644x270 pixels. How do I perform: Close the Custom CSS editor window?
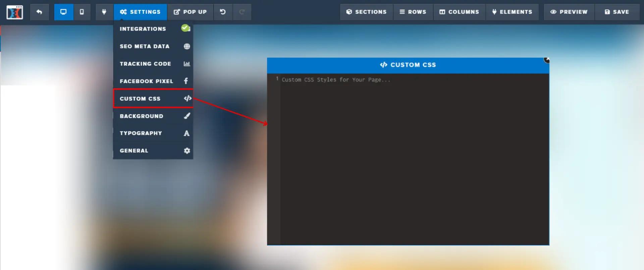pyautogui.click(x=546, y=60)
